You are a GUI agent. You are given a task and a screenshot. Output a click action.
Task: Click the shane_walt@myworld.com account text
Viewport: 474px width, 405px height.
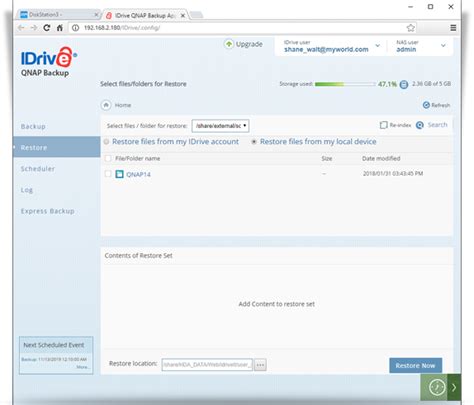pos(326,50)
